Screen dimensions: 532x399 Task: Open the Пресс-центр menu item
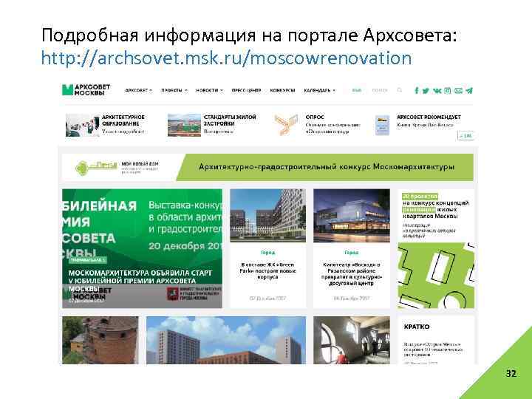246,91
